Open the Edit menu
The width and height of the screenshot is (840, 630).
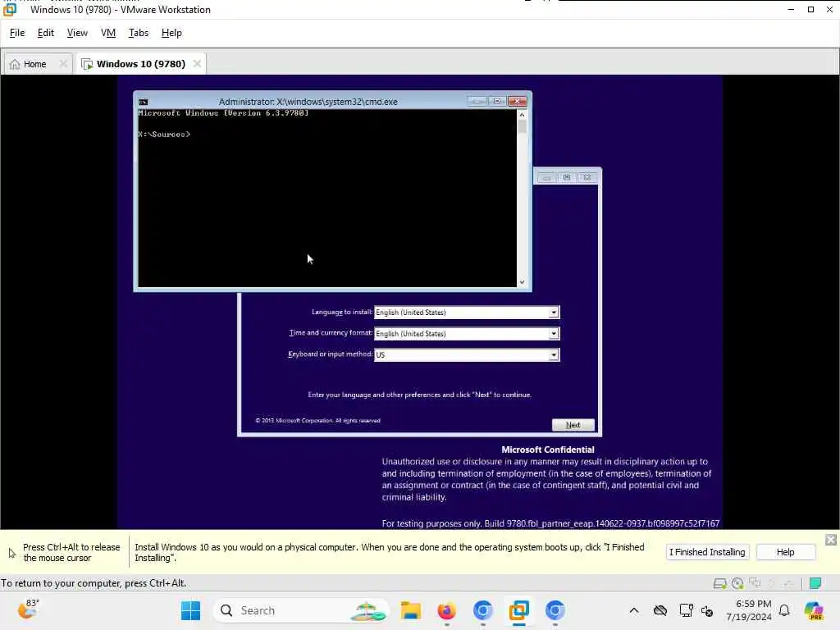point(46,33)
